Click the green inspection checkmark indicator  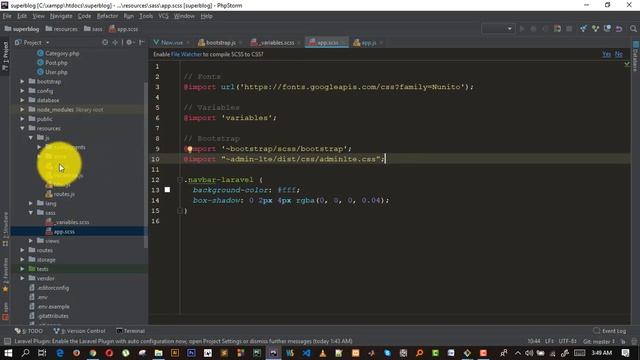(627, 64)
